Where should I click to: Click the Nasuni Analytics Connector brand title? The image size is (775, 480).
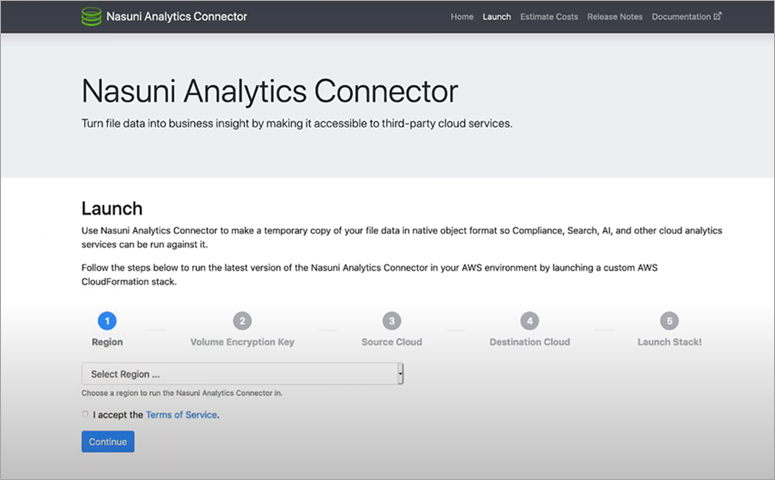click(176, 16)
